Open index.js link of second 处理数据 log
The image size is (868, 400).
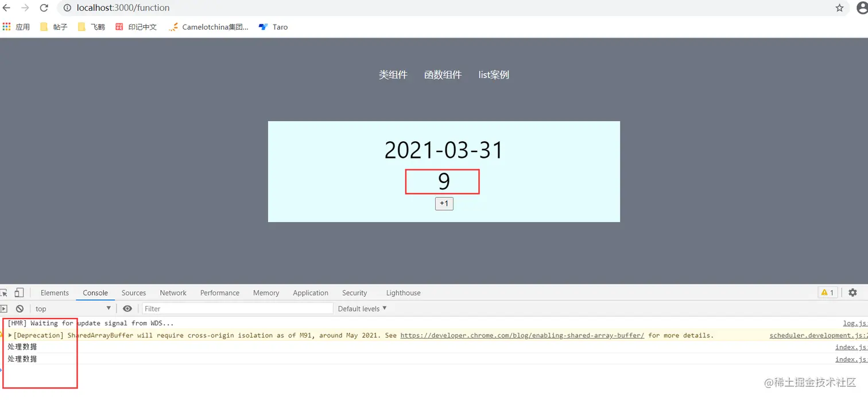(851, 359)
